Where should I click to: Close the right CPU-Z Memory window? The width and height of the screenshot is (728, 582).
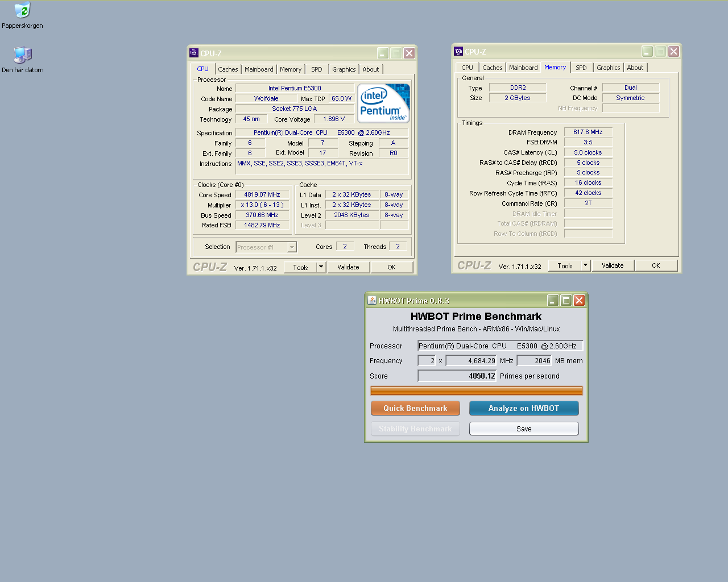[x=673, y=51]
